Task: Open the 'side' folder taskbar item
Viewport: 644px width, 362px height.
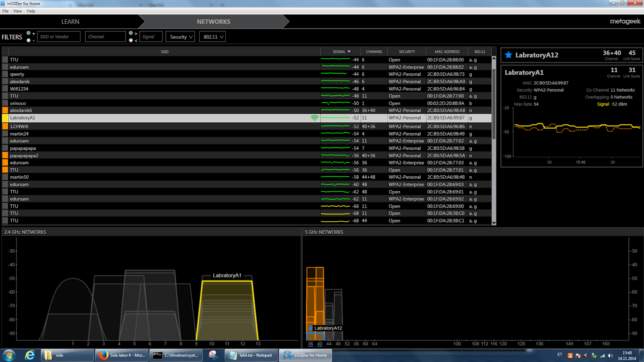Action: point(67,355)
